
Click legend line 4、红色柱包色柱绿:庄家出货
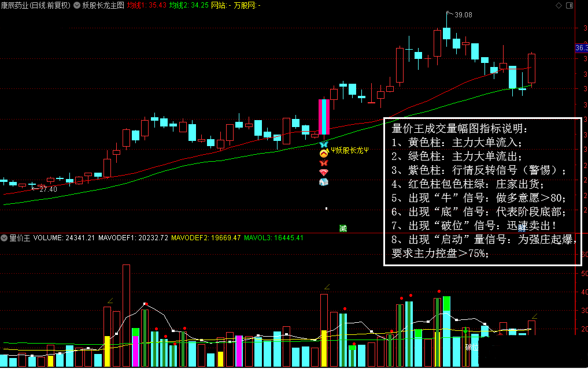[x=468, y=184]
